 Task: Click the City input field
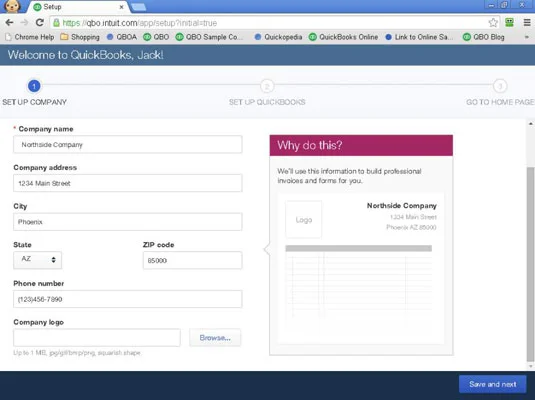point(128,222)
